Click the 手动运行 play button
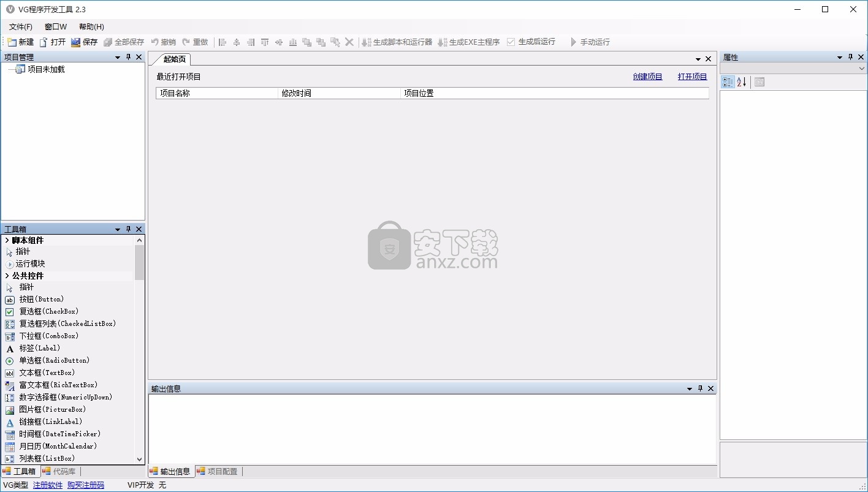 click(x=590, y=42)
